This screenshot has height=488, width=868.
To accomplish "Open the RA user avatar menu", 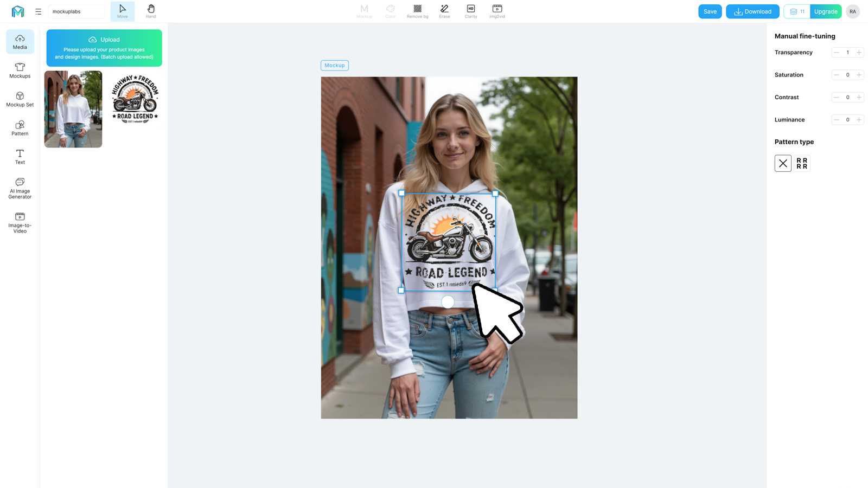I will tap(853, 11).
